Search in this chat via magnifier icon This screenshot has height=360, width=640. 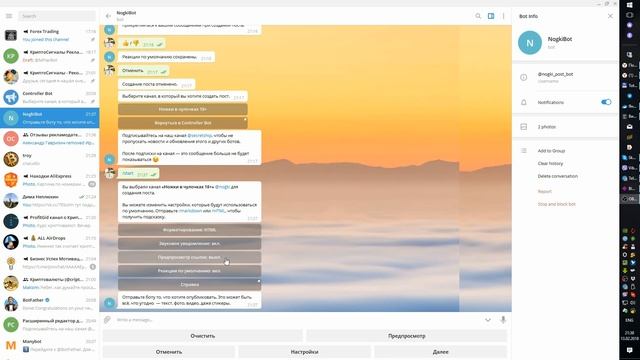(478, 16)
